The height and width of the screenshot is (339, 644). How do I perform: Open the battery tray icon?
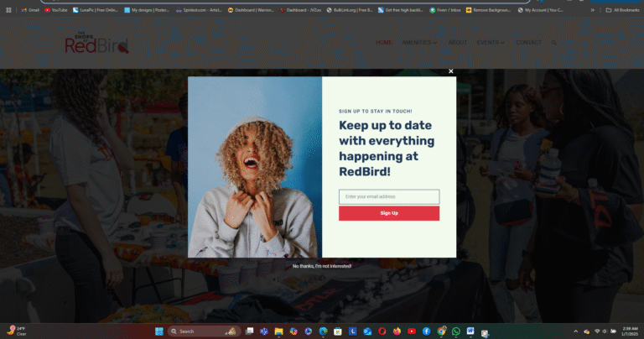(613, 331)
